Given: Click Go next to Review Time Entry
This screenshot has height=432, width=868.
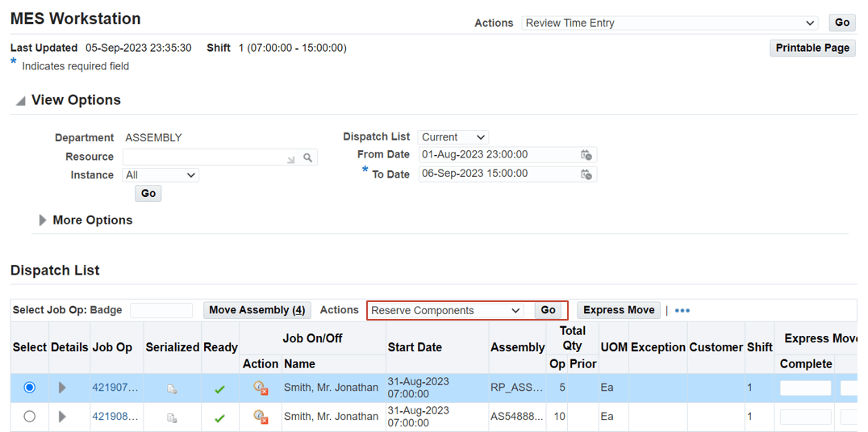Looking at the screenshot, I should click(x=842, y=23).
